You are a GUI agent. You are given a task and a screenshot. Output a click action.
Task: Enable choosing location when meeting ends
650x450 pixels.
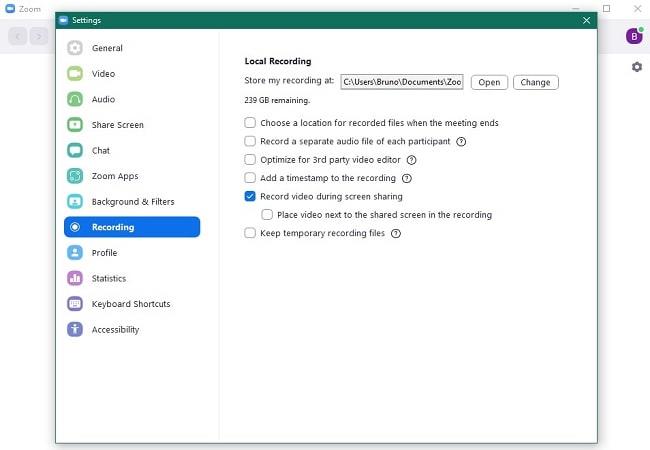click(x=250, y=123)
